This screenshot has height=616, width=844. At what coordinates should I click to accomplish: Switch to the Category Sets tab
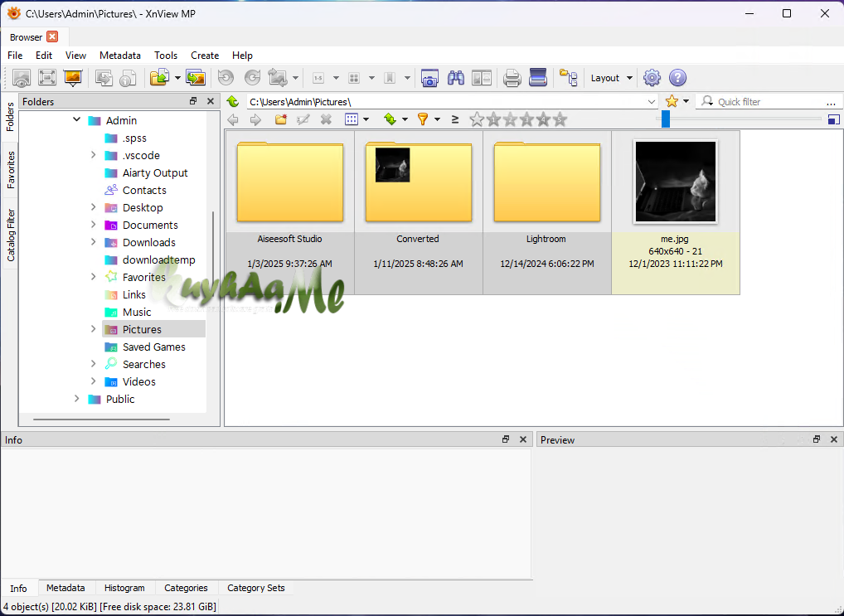[255, 588]
